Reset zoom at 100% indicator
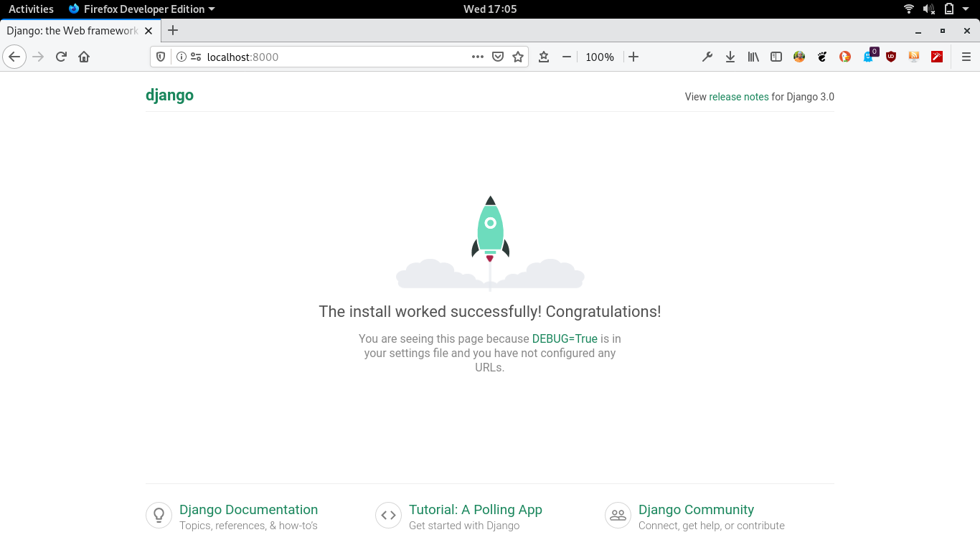980x550 pixels. point(600,57)
